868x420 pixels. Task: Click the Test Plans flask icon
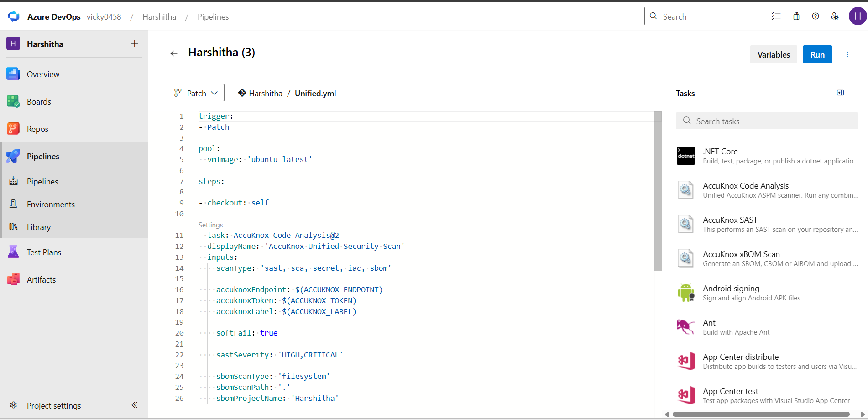point(13,252)
